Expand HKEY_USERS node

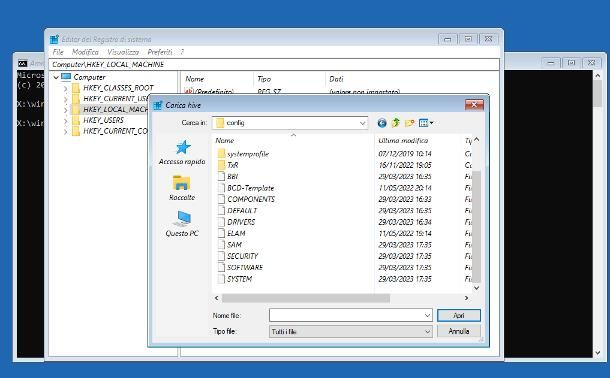65,121
